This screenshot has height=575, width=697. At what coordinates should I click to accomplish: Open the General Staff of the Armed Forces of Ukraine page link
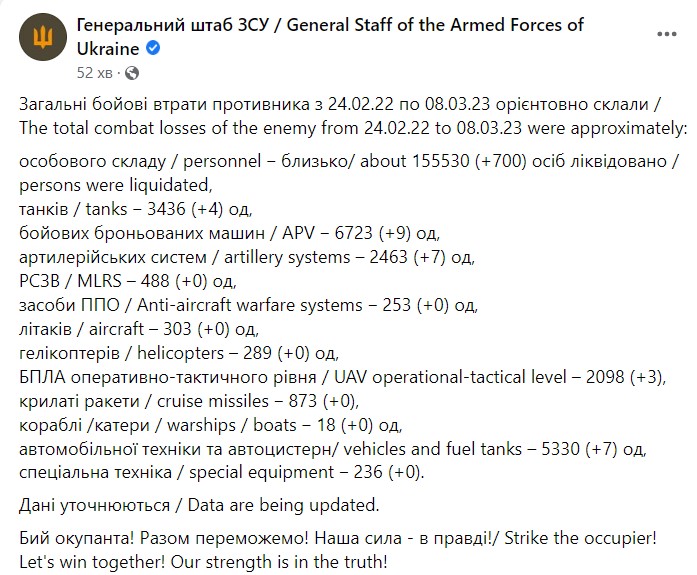tap(330, 25)
